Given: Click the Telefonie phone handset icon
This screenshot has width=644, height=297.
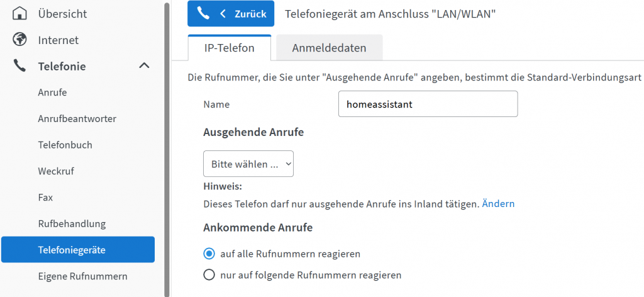Looking at the screenshot, I should 20,66.
